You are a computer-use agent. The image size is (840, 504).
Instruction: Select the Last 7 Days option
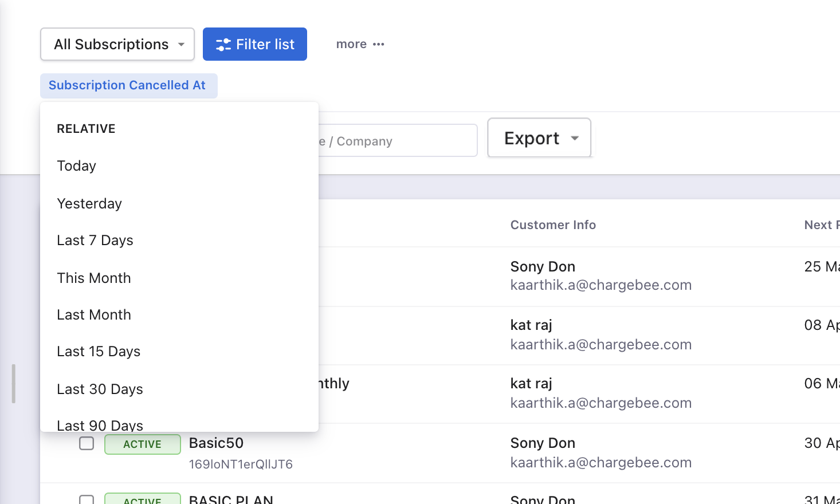(x=95, y=241)
